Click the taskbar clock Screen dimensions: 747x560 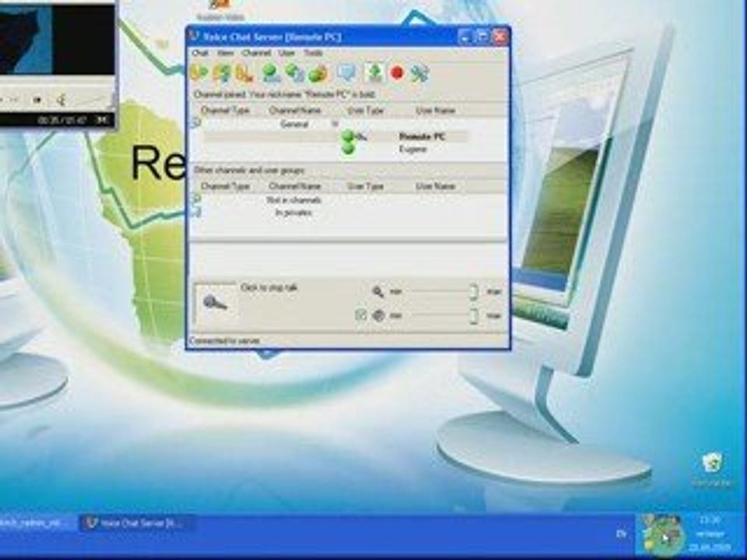(x=710, y=534)
